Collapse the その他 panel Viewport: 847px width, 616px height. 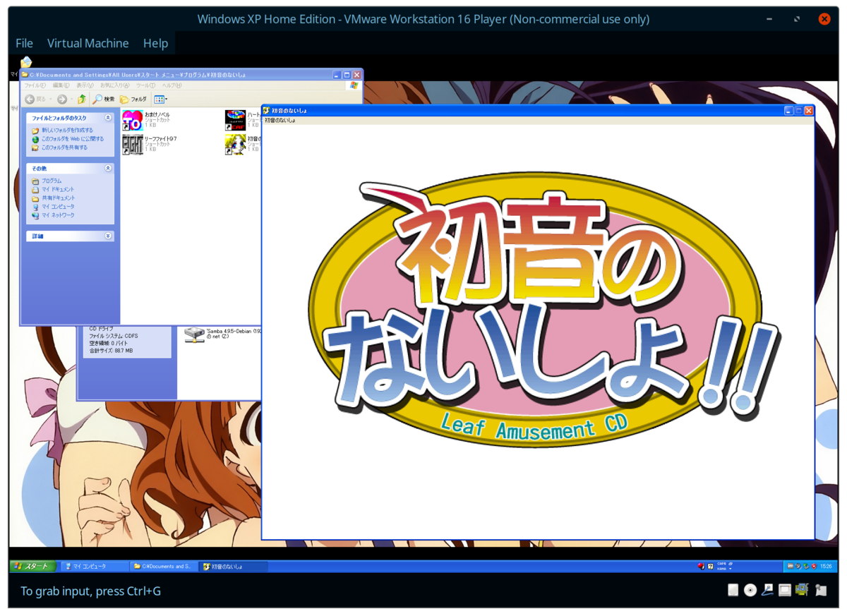(x=108, y=169)
